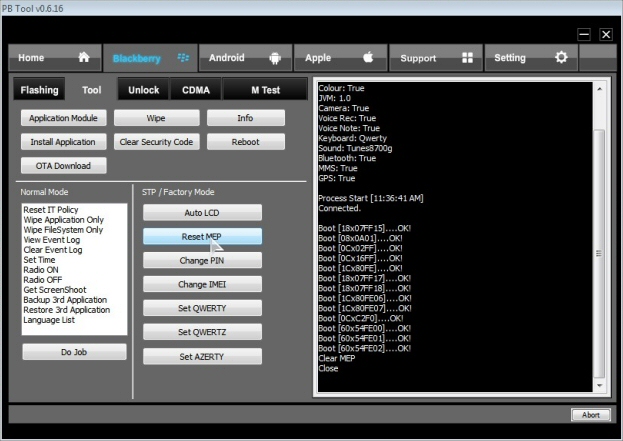Click the house icon on Home tab

[x=84, y=58]
